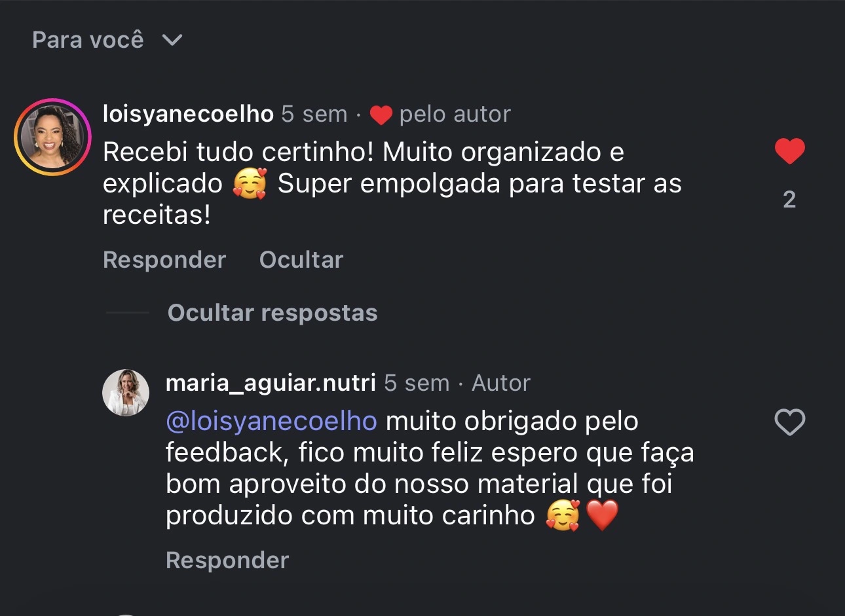Select the reply text 'muito obrigado pelo feedback'
The width and height of the screenshot is (845, 616).
(511, 421)
